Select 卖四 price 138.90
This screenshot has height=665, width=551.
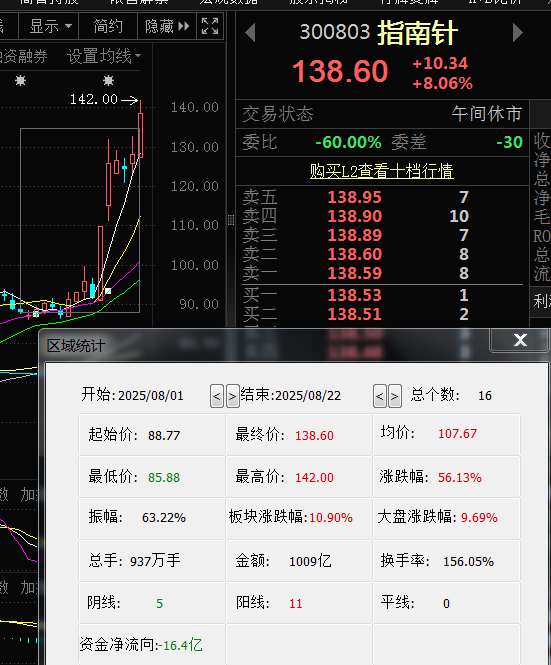tap(355, 216)
